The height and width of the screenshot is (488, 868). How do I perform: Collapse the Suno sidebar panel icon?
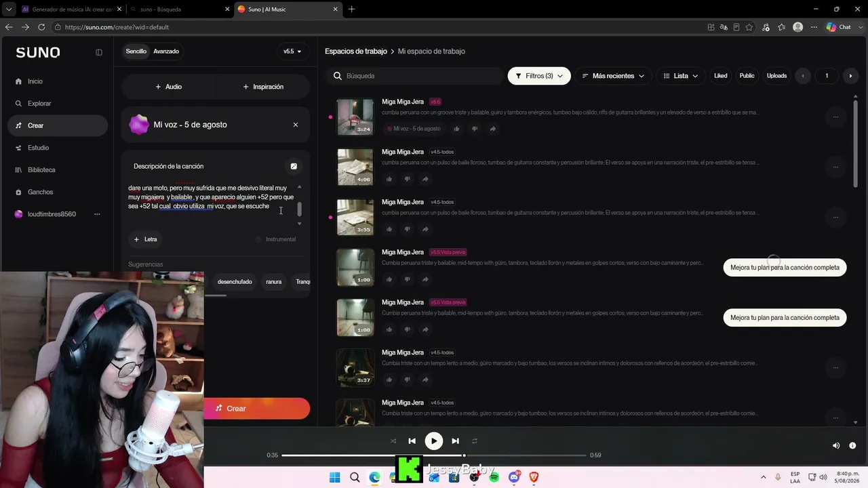click(99, 52)
